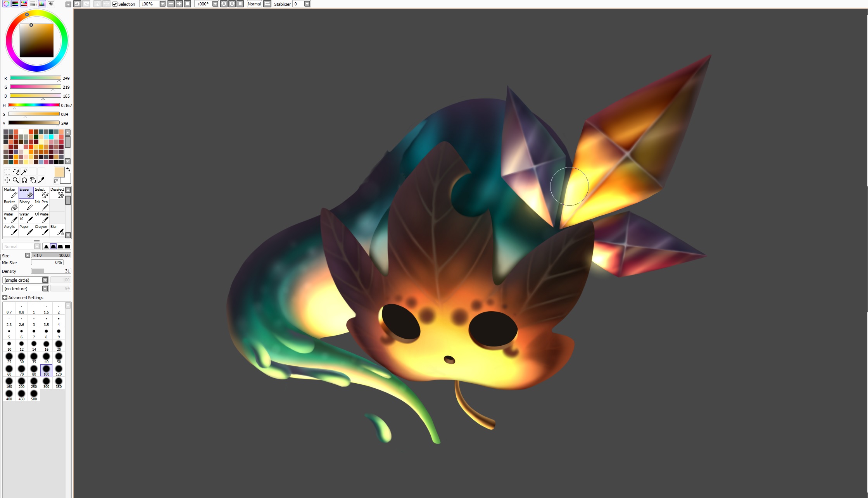
Task: Activate the move layer tool
Action: click(x=7, y=180)
